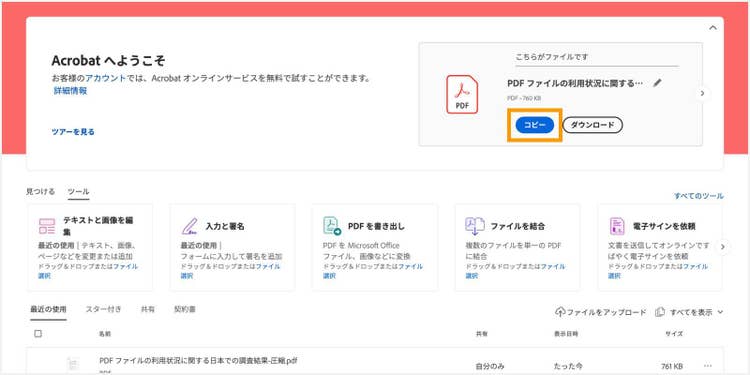Switch to the 見つける tab

(x=40, y=191)
